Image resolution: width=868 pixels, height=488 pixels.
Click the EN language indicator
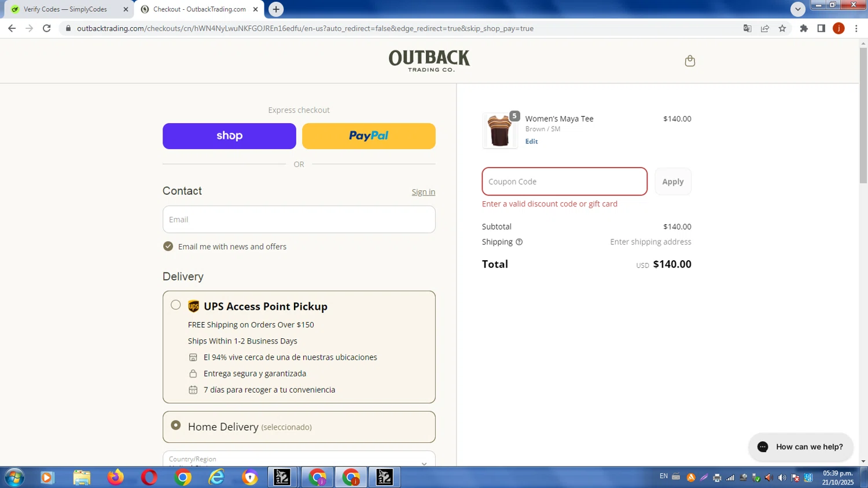pyautogui.click(x=664, y=476)
